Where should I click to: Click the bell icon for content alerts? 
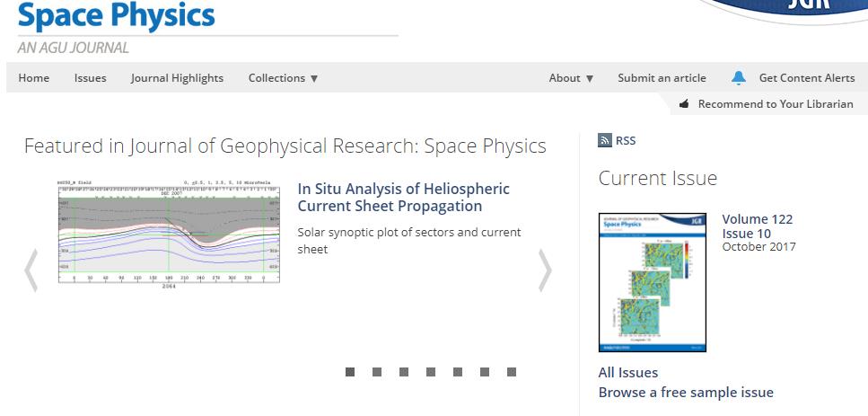pos(739,77)
